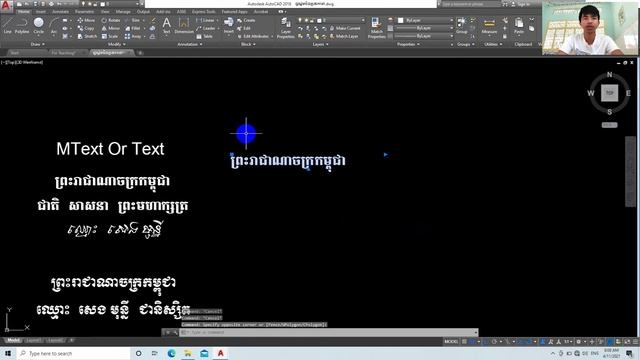Click the Move tool
The height and width of the screenshot is (360, 640).
coord(86,20)
